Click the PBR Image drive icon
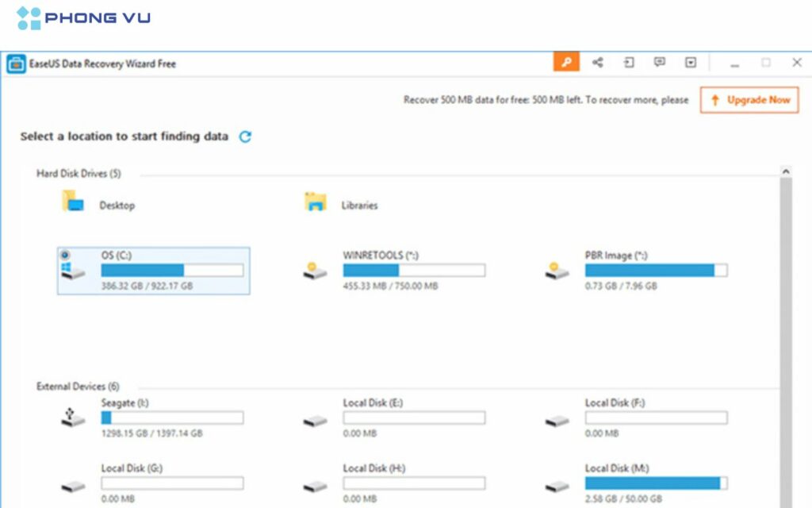This screenshot has width=812, height=508. 557,271
